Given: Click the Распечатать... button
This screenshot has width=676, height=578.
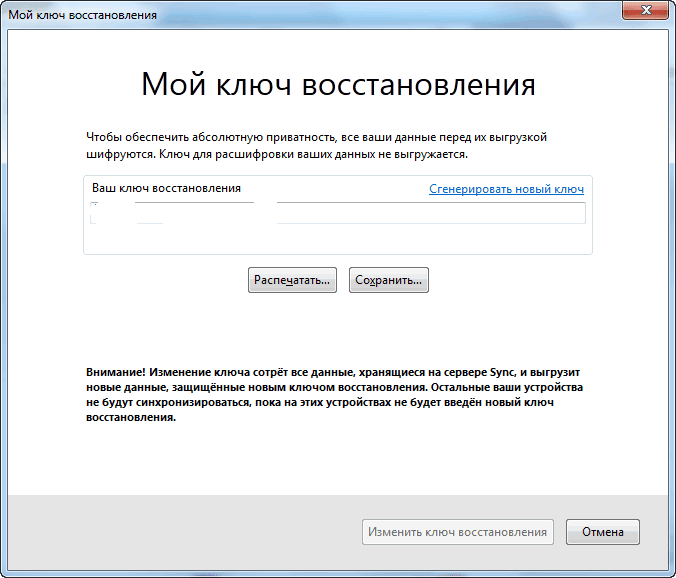Looking at the screenshot, I should point(292,280).
